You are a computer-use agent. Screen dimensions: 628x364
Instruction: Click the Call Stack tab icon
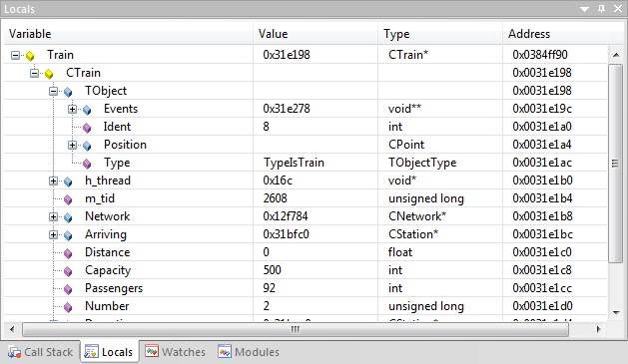[14, 352]
